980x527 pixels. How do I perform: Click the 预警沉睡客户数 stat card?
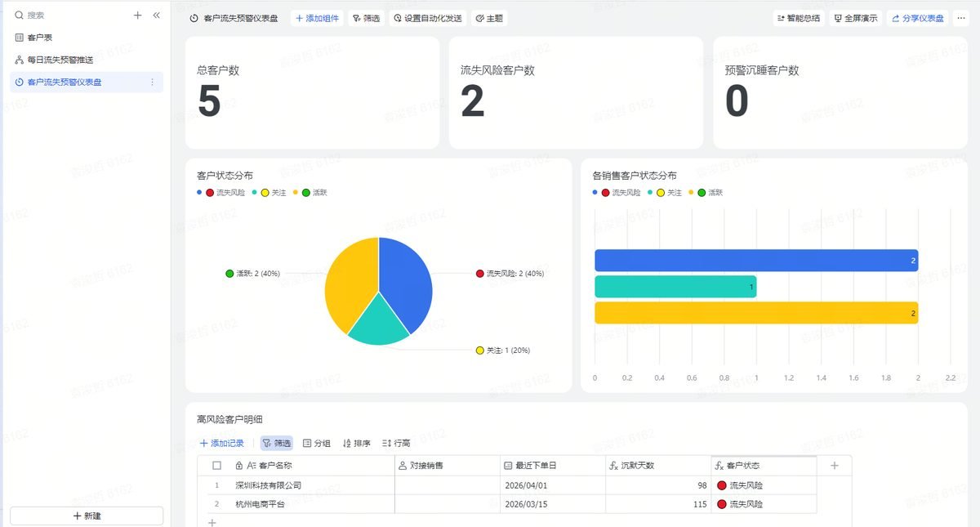tap(840, 92)
